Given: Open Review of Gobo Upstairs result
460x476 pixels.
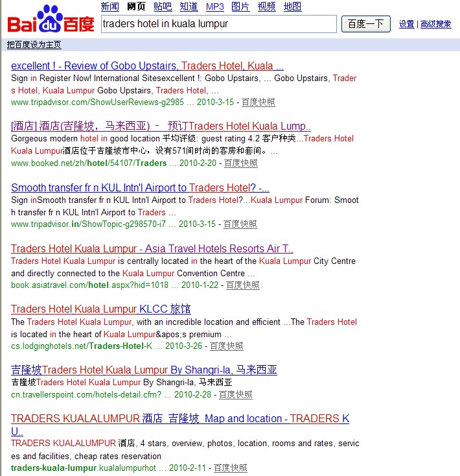Looking at the screenshot, I should (x=147, y=65).
